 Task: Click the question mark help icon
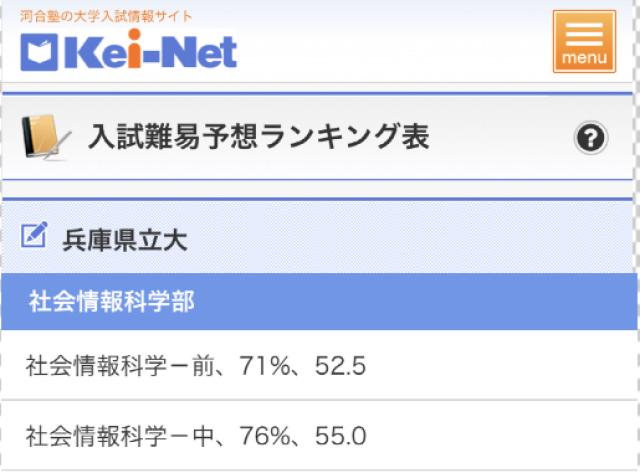click(x=591, y=139)
